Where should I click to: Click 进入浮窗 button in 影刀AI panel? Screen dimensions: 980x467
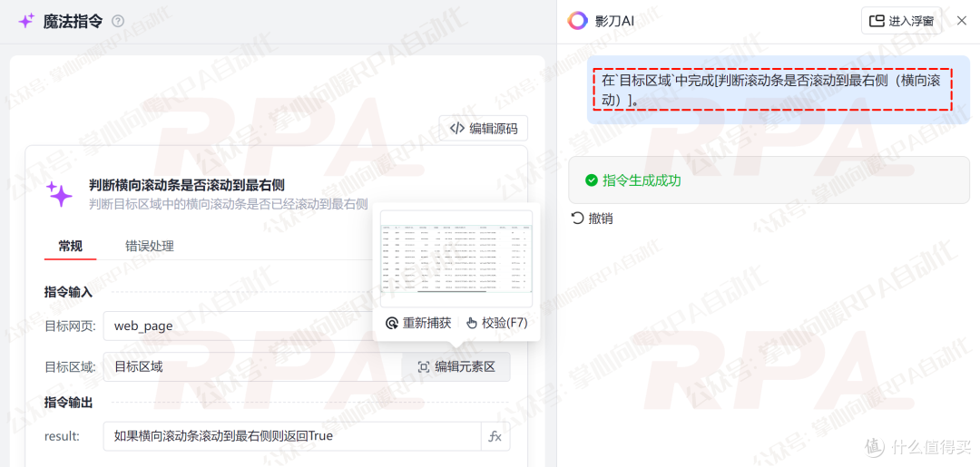pyautogui.click(x=901, y=21)
